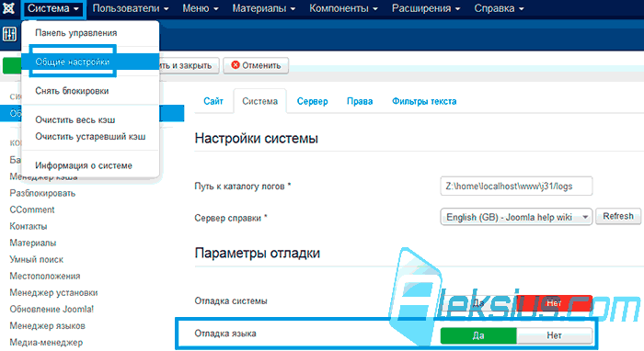Open the Меню dropdown in top bar
Image resolution: width=644 pixels, height=351 pixels.
[201, 8]
